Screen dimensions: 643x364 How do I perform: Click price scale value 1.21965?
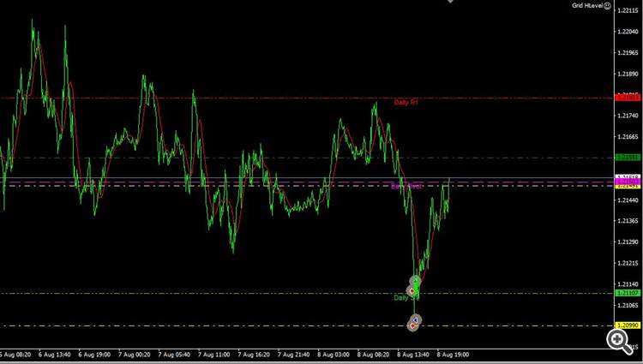[628, 53]
